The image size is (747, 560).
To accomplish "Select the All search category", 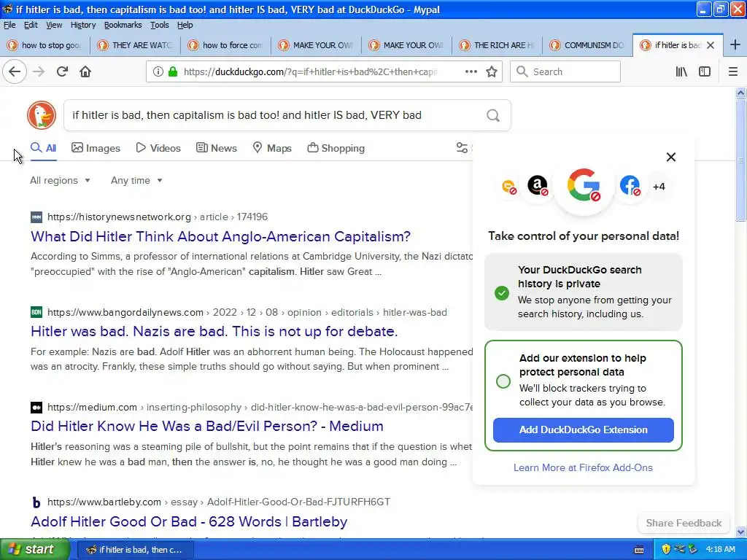I will 43,148.
